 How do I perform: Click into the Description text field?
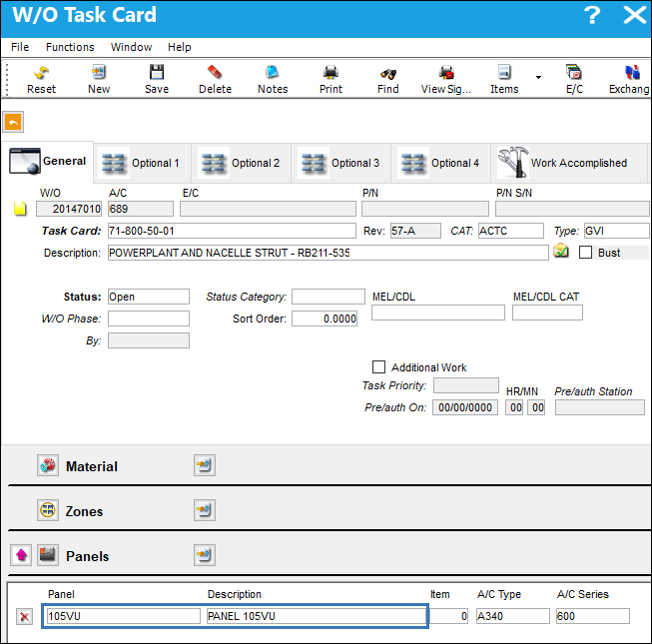click(327, 253)
